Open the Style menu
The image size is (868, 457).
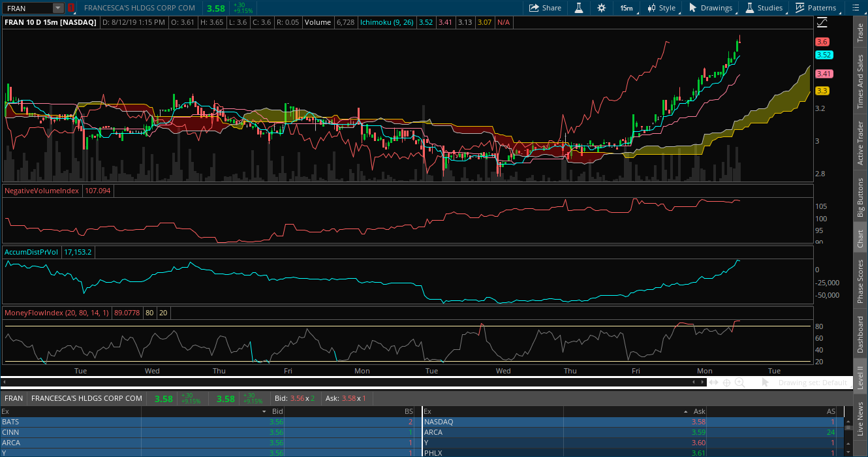point(661,8)
